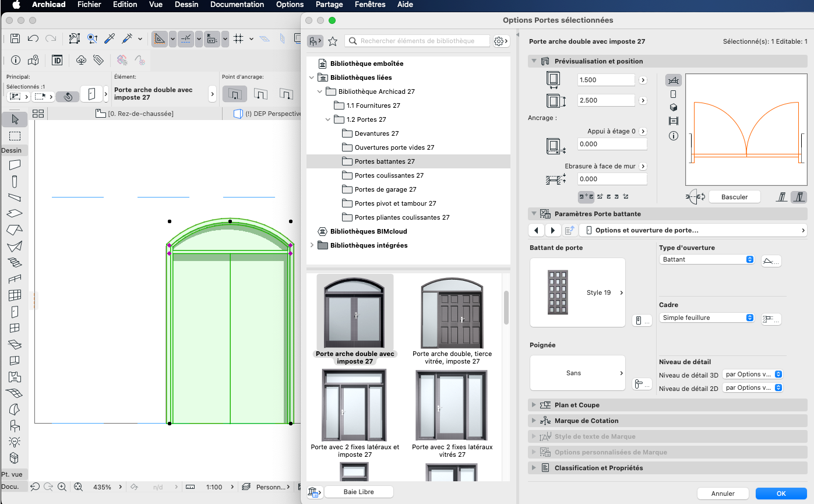Open the Fenêtres menu

pyautogui.click(x=370, y=5)
